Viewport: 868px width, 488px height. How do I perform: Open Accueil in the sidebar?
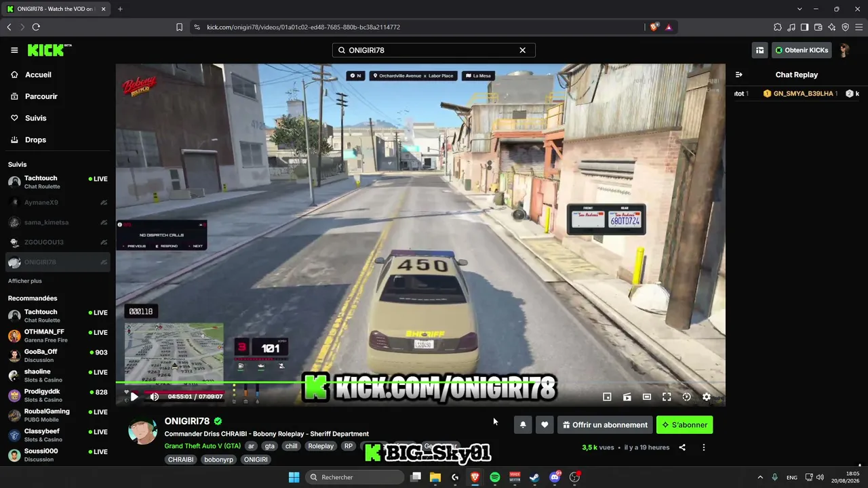tap(38, 75)
